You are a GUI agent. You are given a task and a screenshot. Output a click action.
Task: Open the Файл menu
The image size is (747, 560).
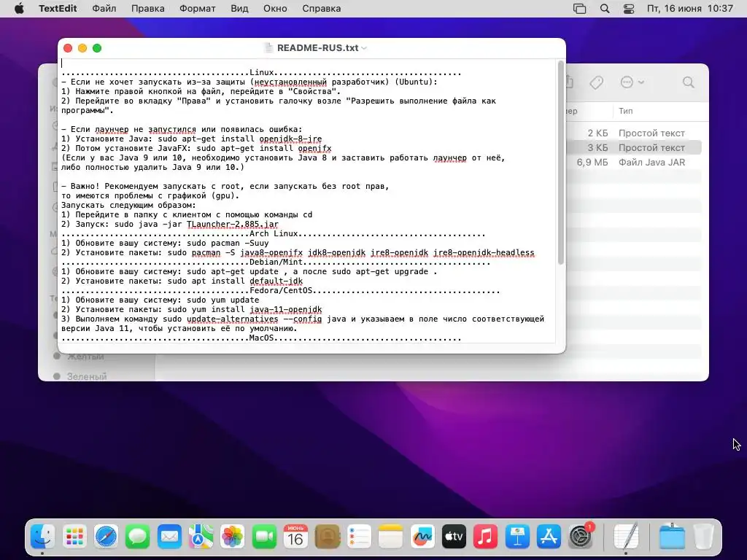(104, 9)
